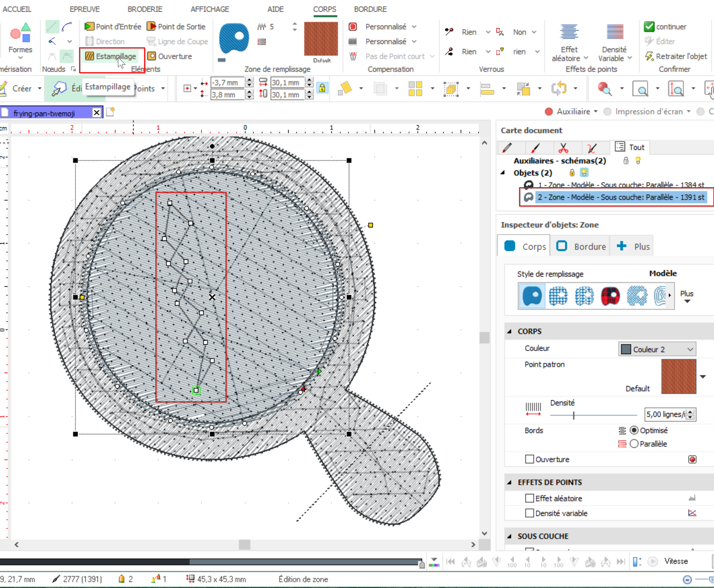This screenshot has height=588, width=714.
Task: Open the BRODERIE ribbon tab
Action: tap(145, 9)
